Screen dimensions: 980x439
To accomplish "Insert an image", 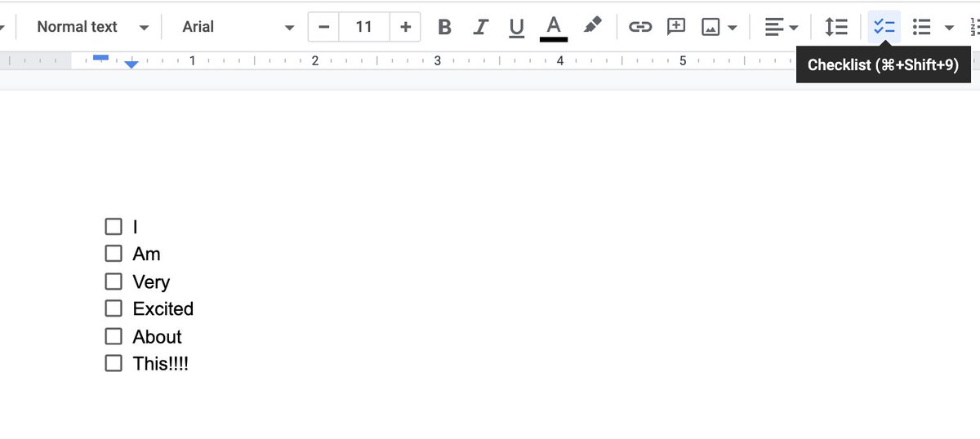I will coord(711,27).
